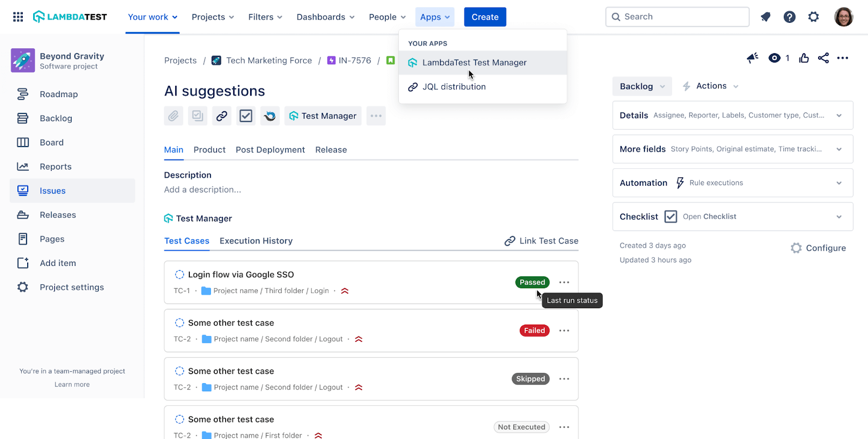The height and width of the screenshot is (439, 868).
Task: Open the settings gear in top bar
Action: pyautogui.click(x=813, y=17)
